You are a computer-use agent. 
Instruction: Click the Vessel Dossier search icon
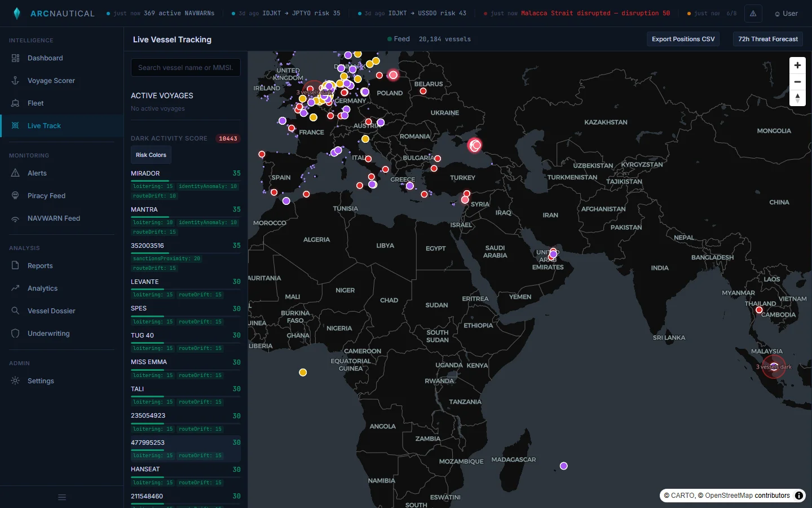[15, 310]
